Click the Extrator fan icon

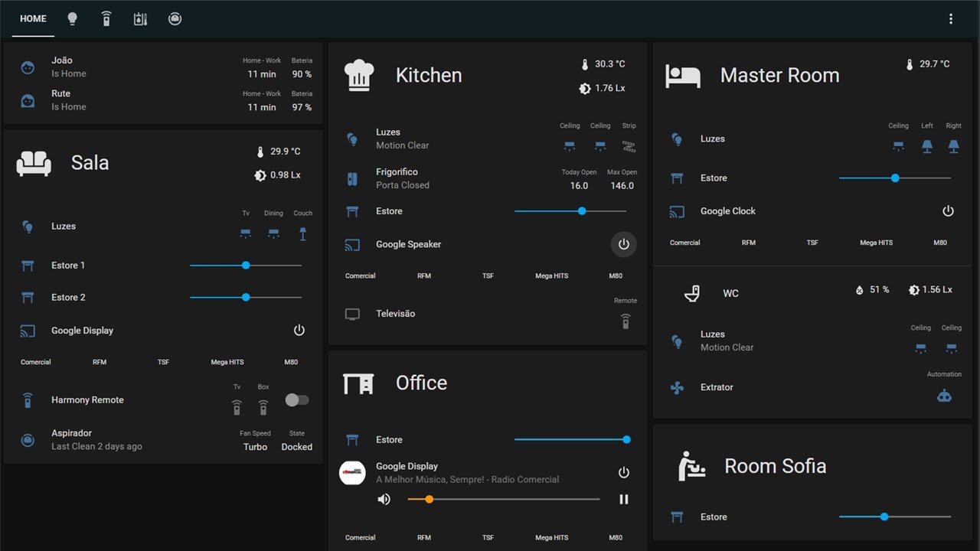677,388
